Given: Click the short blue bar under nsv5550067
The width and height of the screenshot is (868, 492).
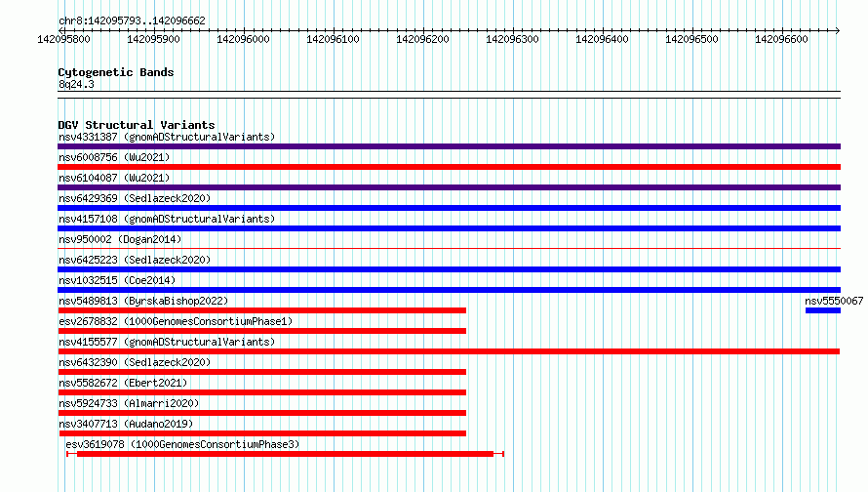Looking at the screenshot, I should [x=823, y=310].
